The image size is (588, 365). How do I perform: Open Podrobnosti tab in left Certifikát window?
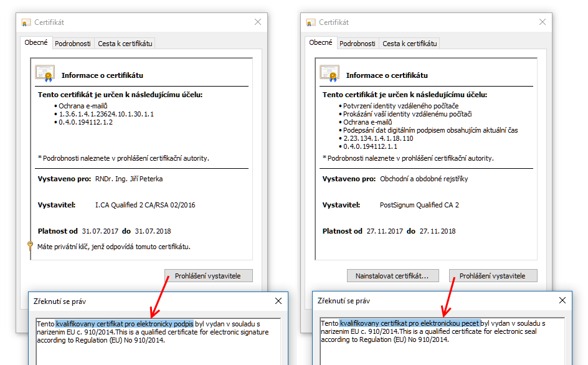tap(73, 44)
